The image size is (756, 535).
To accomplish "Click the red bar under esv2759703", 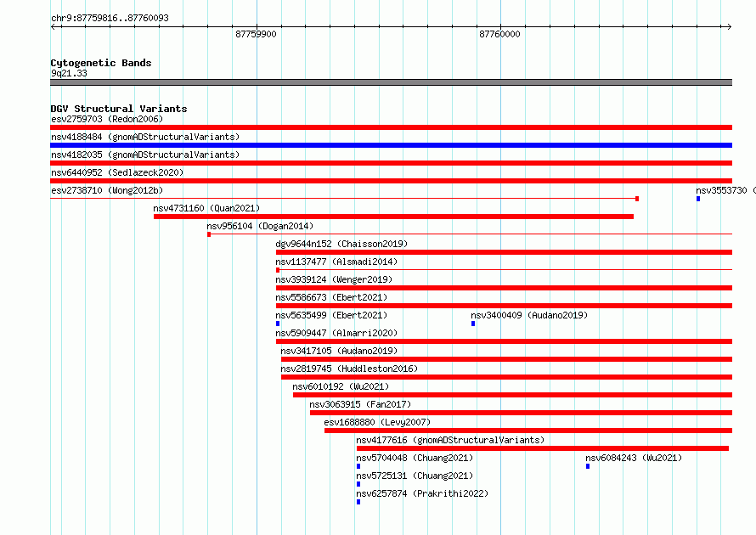I will coord(391,127).
